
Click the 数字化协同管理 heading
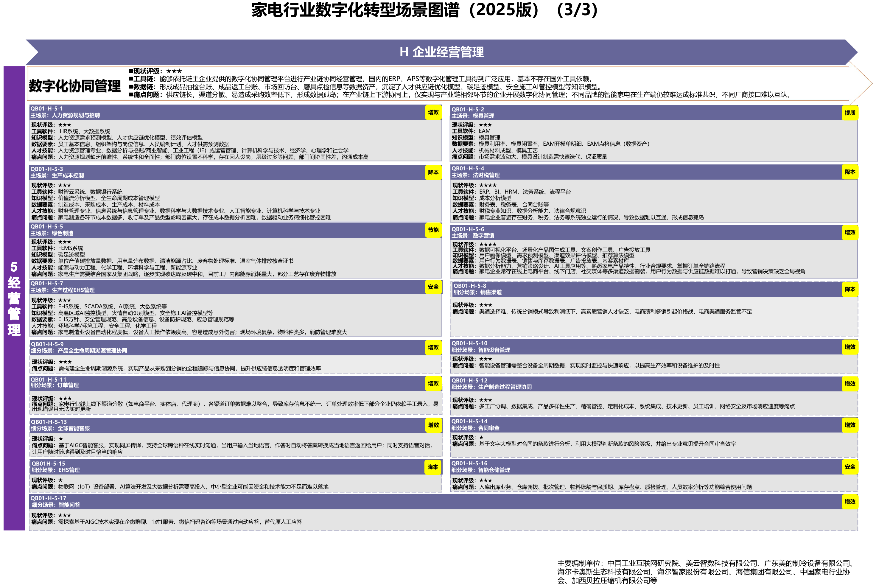75,86
